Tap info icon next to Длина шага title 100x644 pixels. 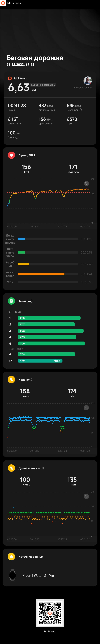point(42,468)
